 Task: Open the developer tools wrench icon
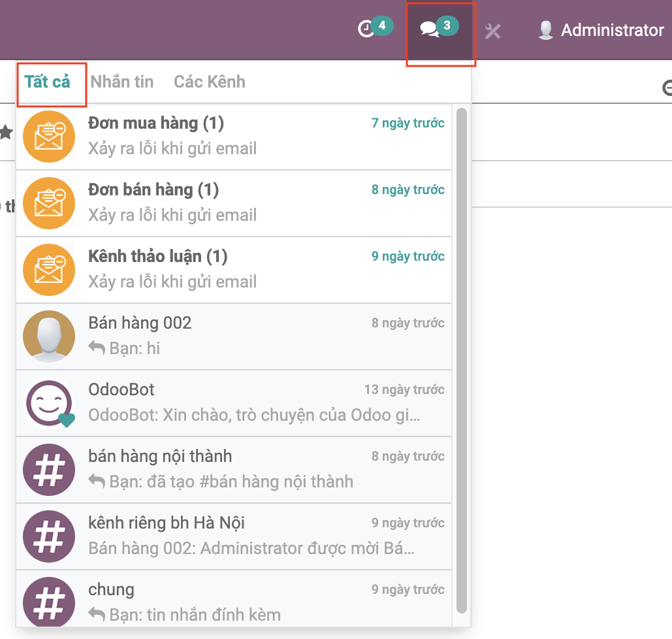coord(492,31)
